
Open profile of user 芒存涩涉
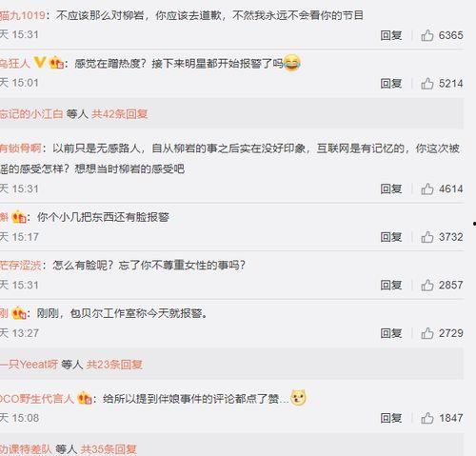click(x=21, y=265)
